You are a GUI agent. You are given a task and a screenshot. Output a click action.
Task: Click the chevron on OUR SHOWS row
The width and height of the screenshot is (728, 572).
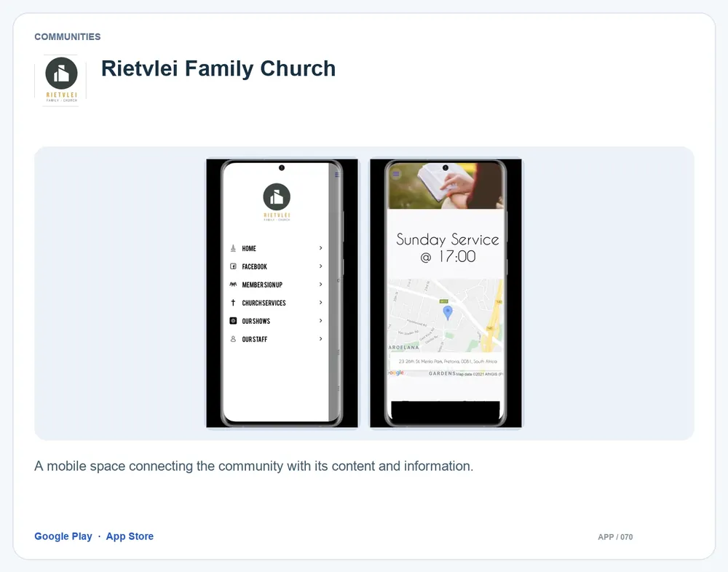pyautogui.click(x=321, y=320)
